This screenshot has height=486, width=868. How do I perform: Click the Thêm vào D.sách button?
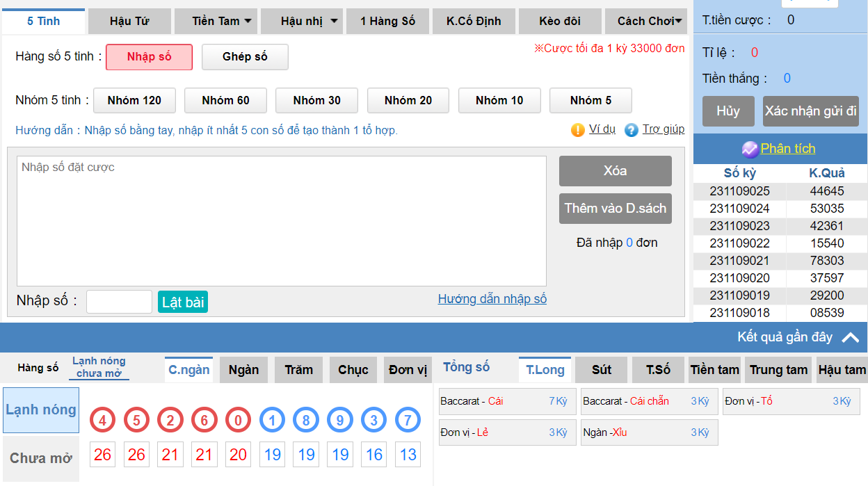coord(615,209)
